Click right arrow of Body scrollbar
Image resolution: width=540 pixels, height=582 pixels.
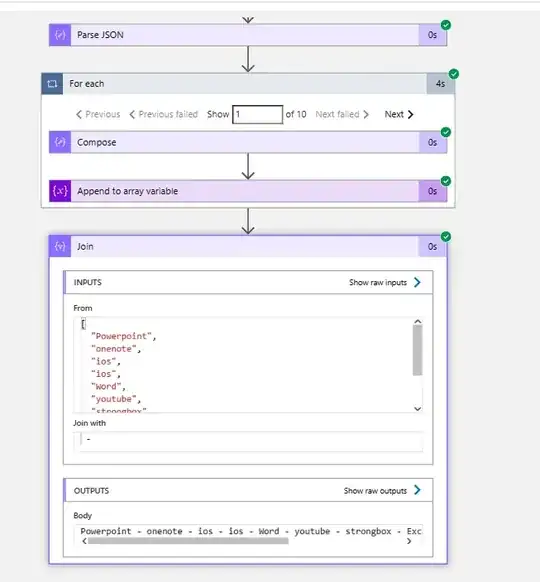(409, 541)
